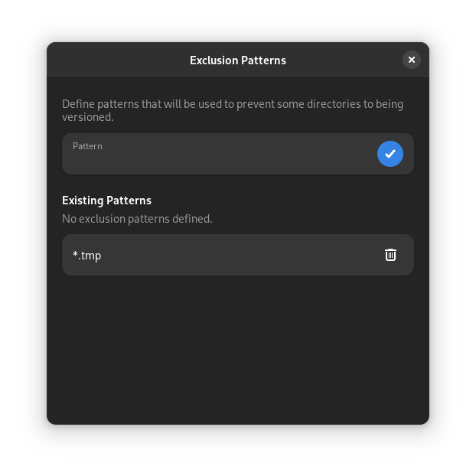Click the "No exclusion patterns defined." message
The image size is (476, 476).
(137, 219)
